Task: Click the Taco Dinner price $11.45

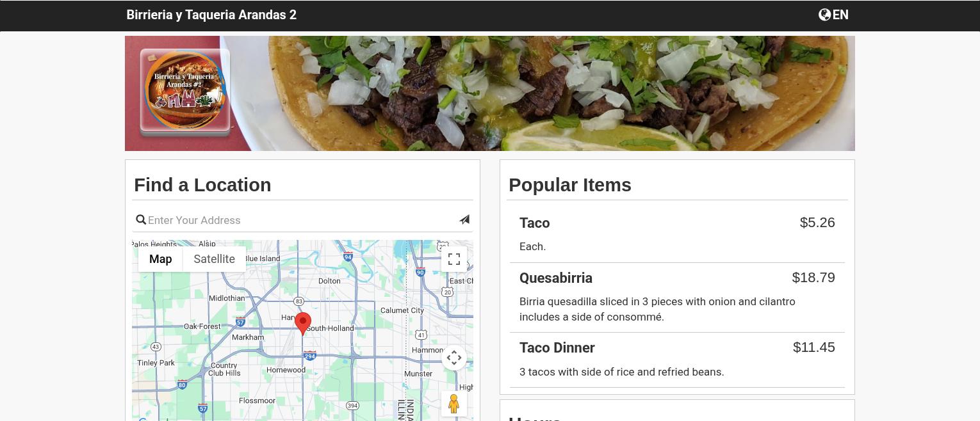Action: click(x=814, y=347)
